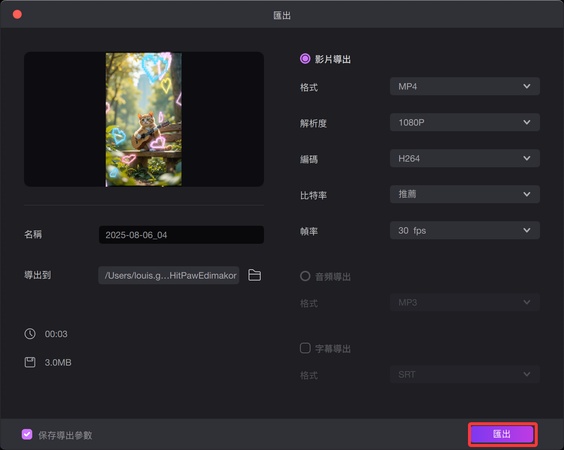564x450 pixels.
Task: Click the 名稱 field with 2025-08-06_04
Action: [181, 235]
